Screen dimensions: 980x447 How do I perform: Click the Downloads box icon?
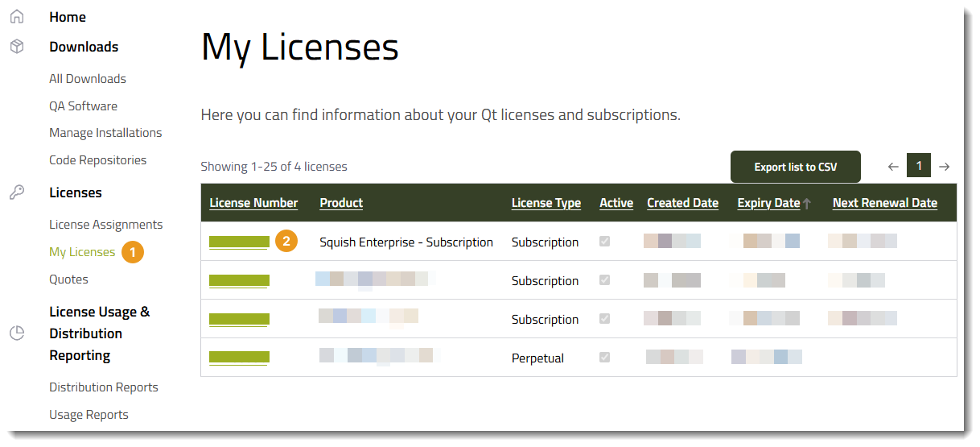pos(17,47)
